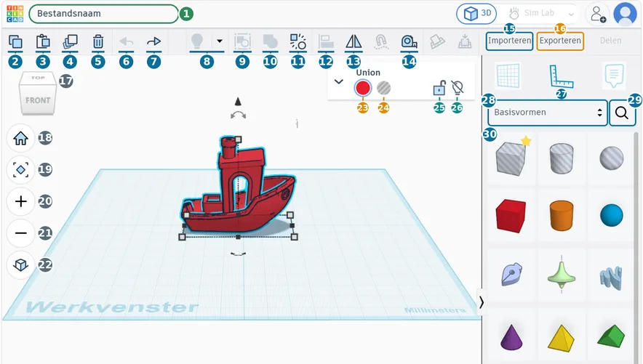Click the Tinkercad logo
Viewport: 643px width, 364px height.
click(x=15, y=14)
